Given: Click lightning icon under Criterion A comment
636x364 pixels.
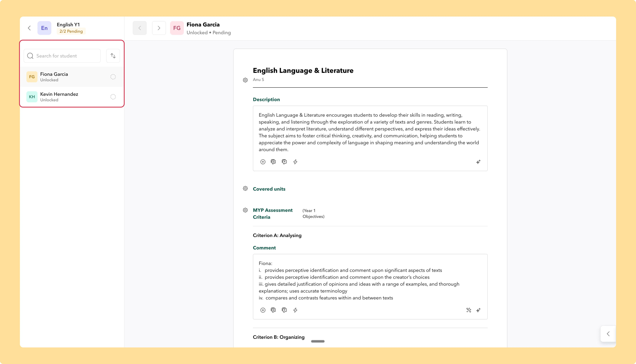Looking at the screenshot, I should [295, 310].
